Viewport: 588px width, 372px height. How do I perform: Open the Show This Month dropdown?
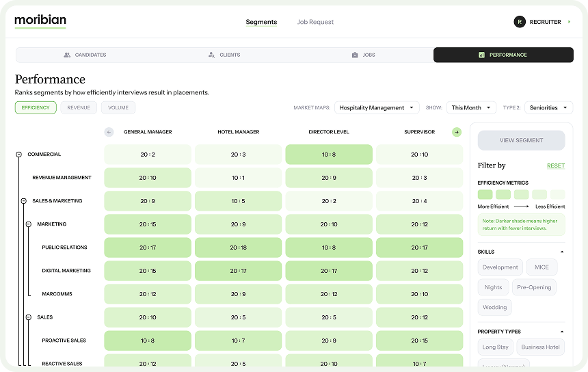[471, 107]
